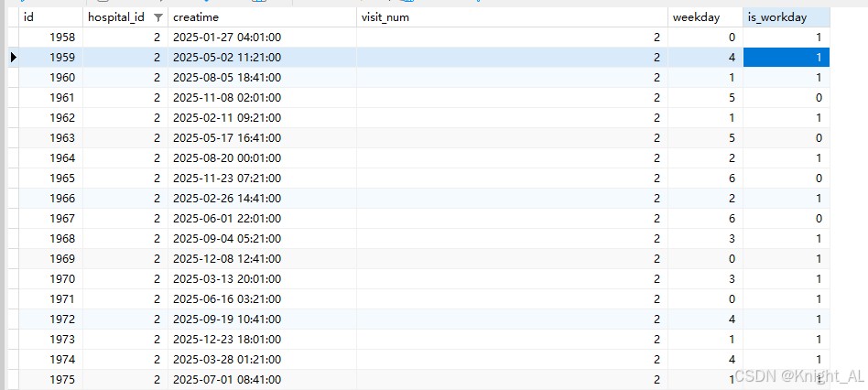
Task: Click creatime value 2025-11-23 07:21:00
Action: coord(227,179)
